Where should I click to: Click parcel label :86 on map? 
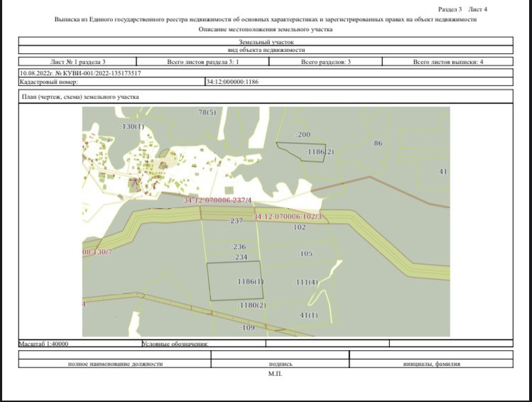click(x=377, y=143)
